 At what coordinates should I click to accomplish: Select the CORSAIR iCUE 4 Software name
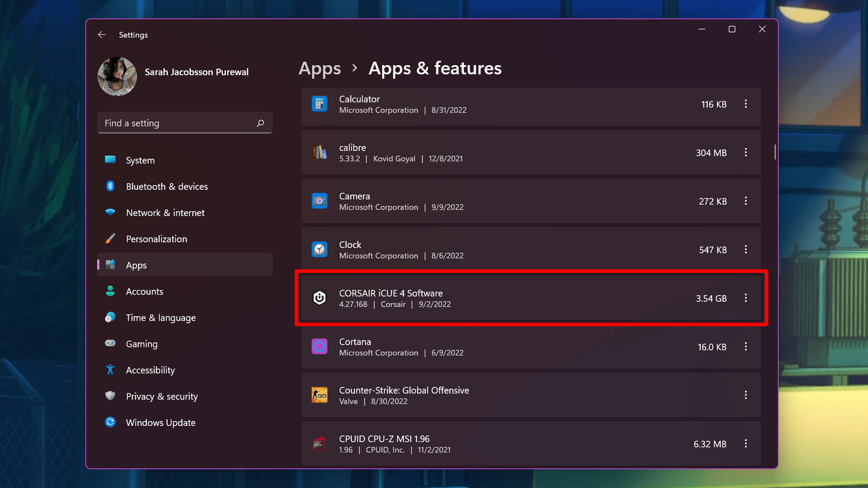391,293
